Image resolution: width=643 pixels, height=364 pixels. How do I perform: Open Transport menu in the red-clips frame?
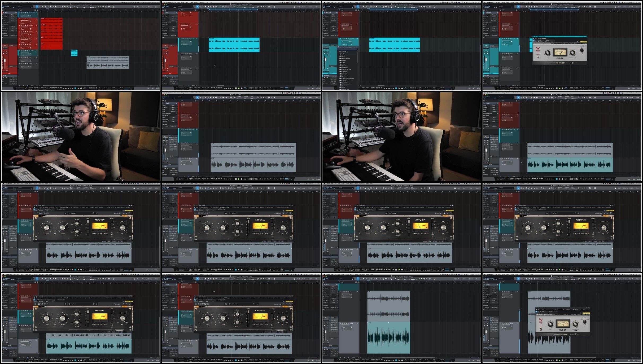click(41, 2)
